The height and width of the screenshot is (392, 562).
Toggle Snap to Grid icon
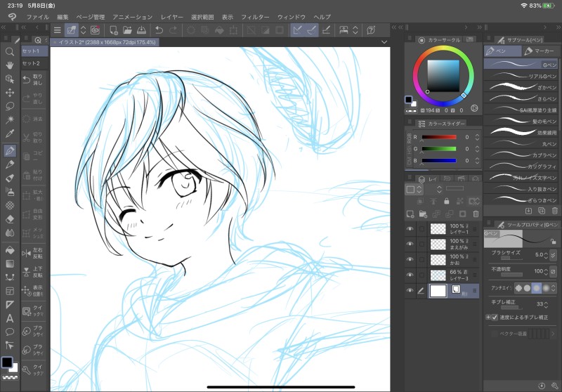tap(326, 30)
